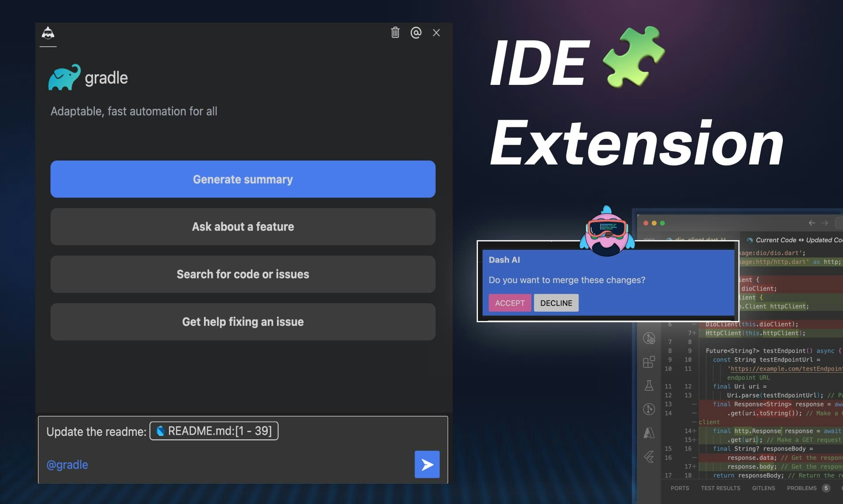
Task: Click the red close traffic light of editor window
Action: [x=646, y=223]
